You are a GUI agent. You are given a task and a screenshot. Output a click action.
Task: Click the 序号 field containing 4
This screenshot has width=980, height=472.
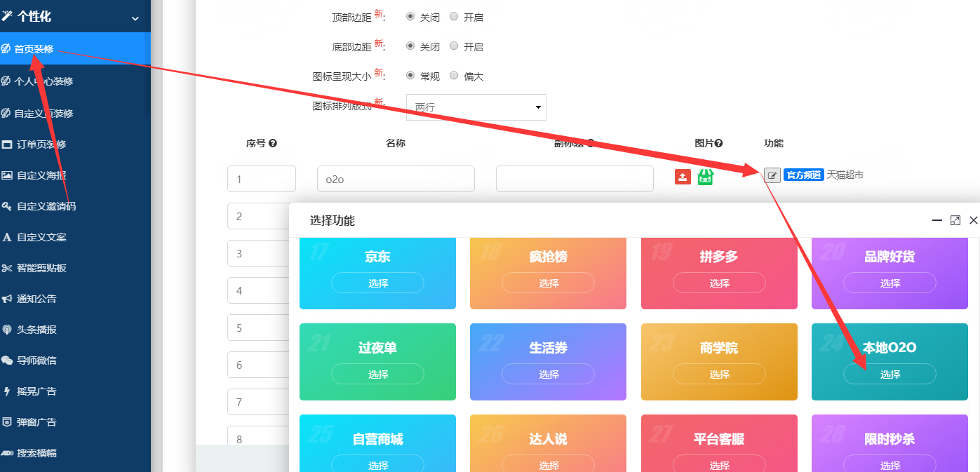pos(257,290)
